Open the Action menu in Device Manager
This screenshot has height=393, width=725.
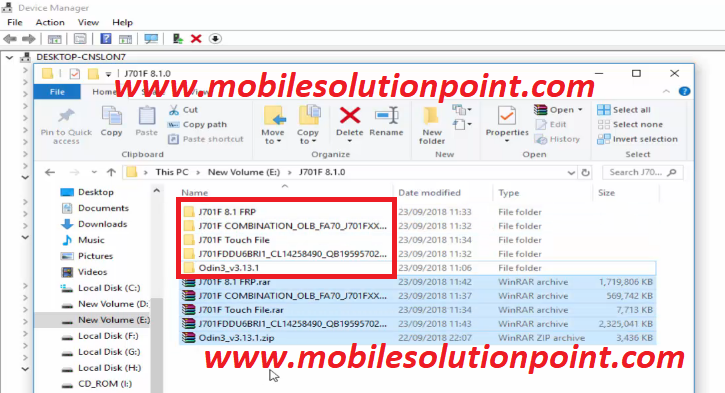[x=50, y=22]
